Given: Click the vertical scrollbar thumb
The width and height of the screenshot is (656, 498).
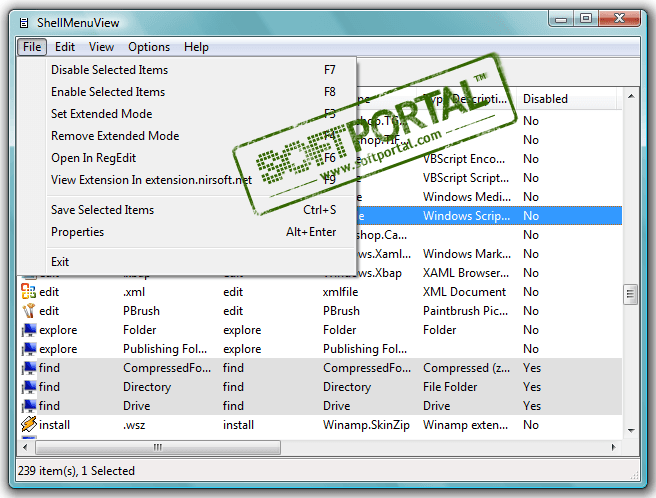Looking at the screenshot, I should (x=631, y=295).
